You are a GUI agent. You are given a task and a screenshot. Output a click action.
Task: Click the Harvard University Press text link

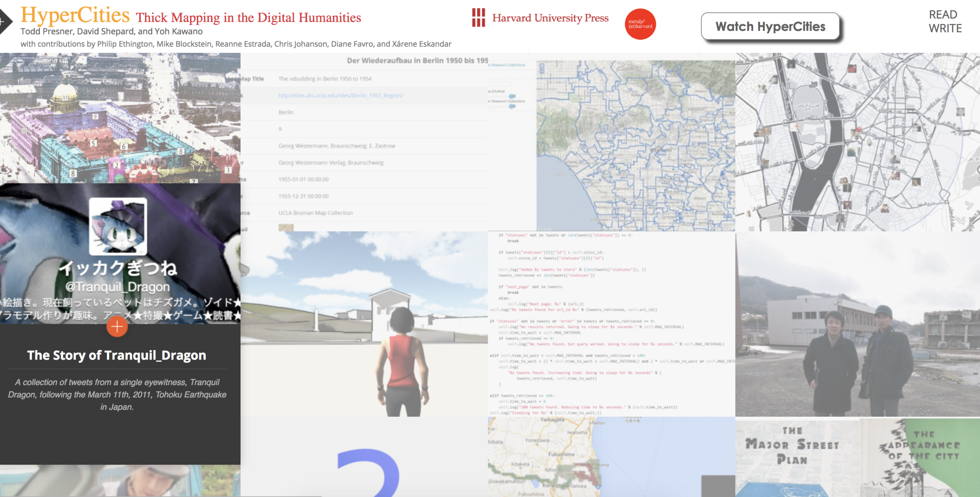pos(550,18)
